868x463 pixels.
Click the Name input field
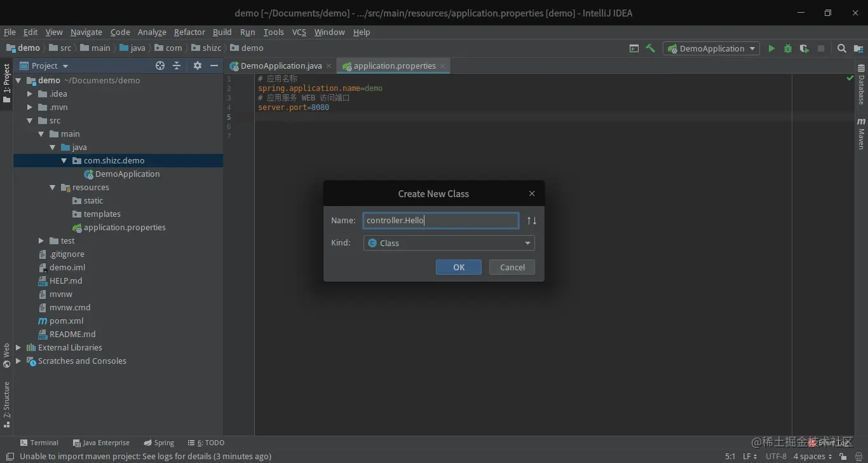(441, 221)
